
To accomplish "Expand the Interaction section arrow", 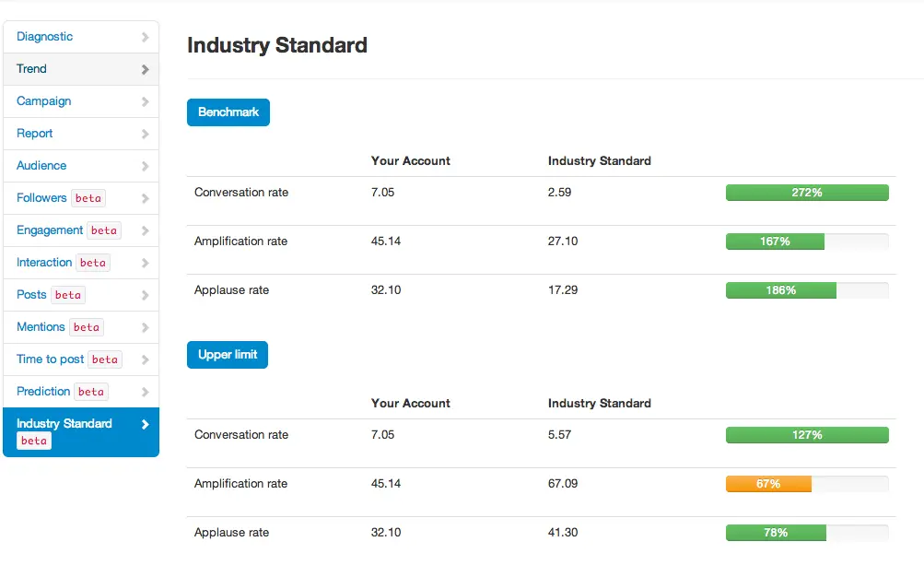I will [145, 264].
